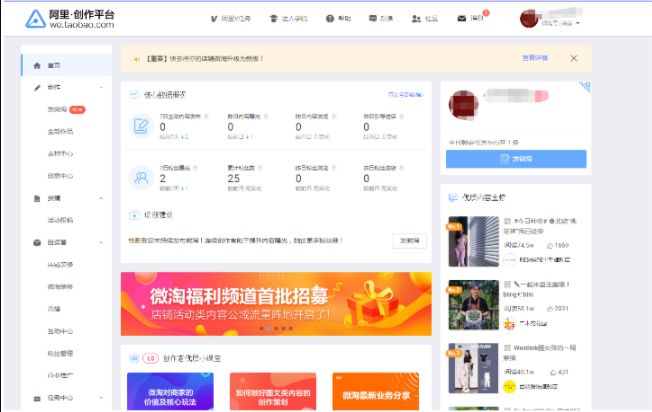Click the profile card avatar
This screenshot has height=412, width=652.
pyautogui.click(x=463, y=105)
